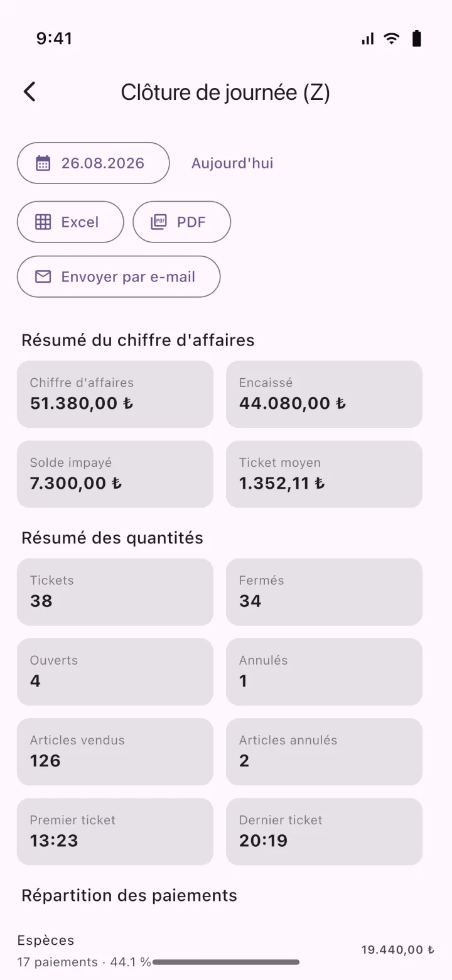This screenshot has width=452, height=980.
Task: Click the Excel grid icon
Action: click(43, 222)
